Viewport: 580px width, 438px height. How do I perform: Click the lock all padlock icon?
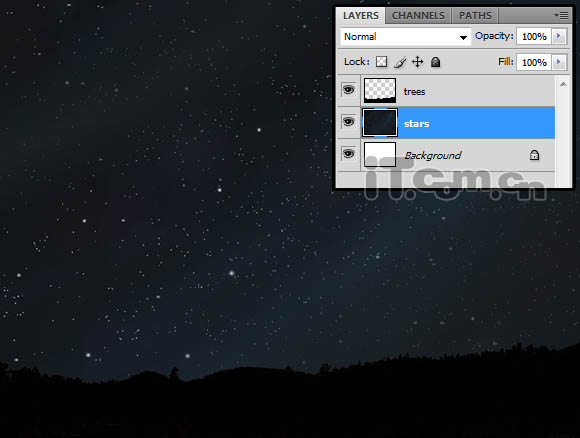pyautogui.click(x=435, y=62)
